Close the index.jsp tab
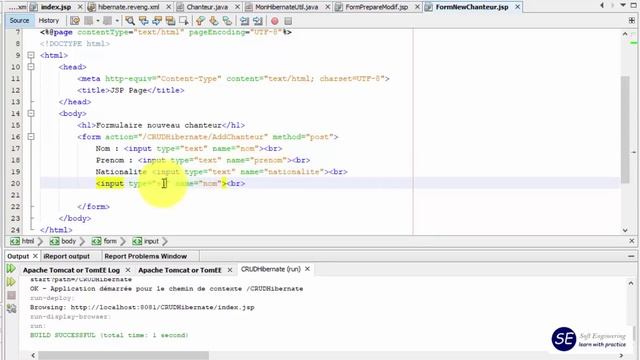640x360 pixels. pyautogui.click(x=80, y=7)
